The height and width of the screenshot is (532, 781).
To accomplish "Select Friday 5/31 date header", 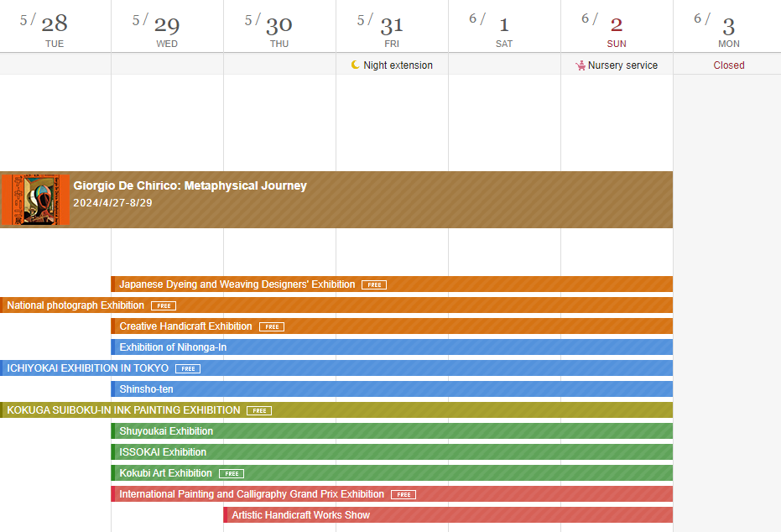I will (392, 28).
